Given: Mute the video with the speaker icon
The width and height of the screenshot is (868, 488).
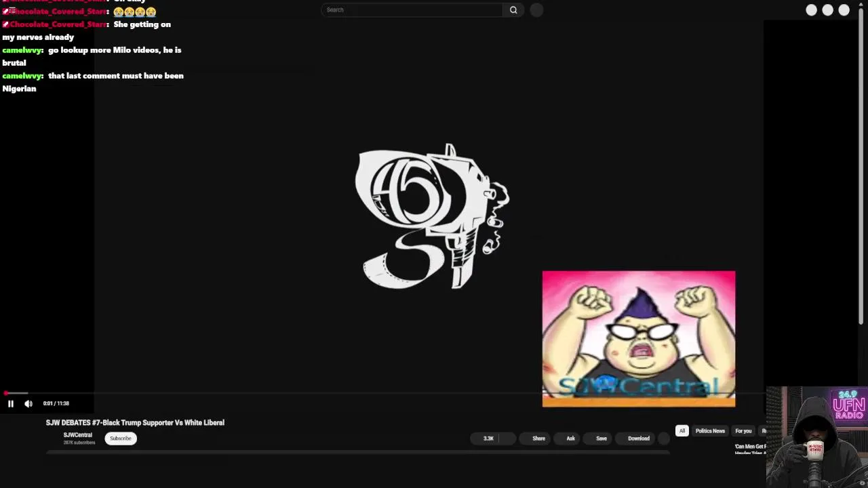Looking at the screenshot, I should (28, 403).
